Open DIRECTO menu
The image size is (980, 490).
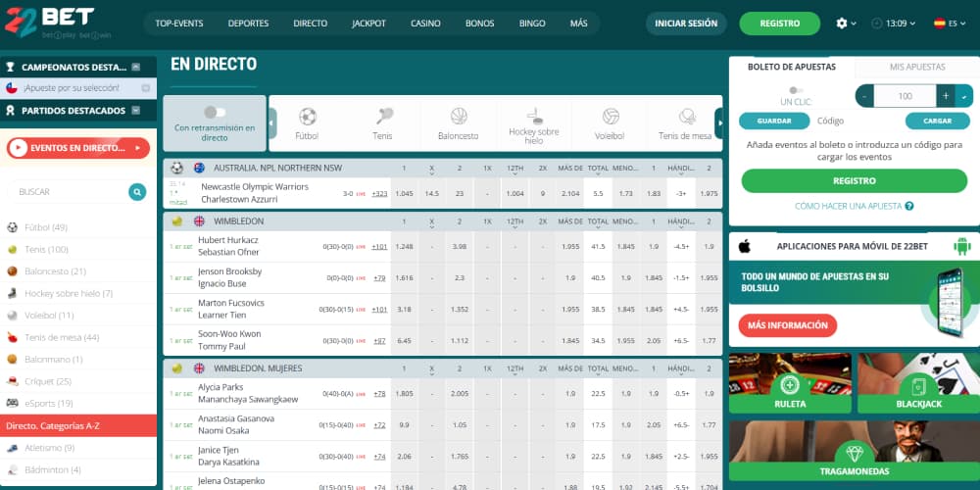pyautogui.click(x=311, y=24)
